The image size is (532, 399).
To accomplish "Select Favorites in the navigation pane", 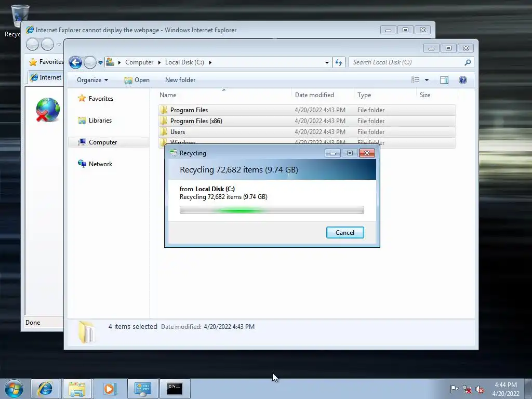I will point(101,99).
